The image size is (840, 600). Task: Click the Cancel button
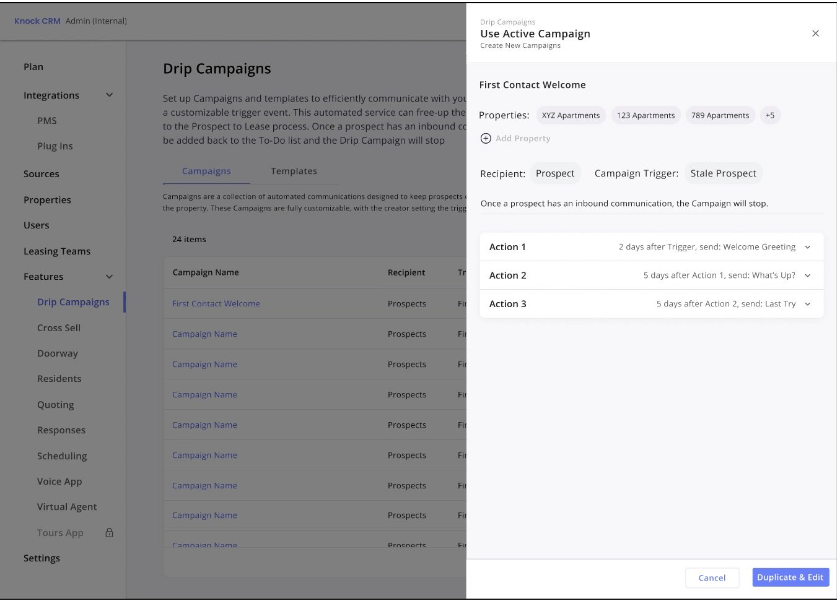click(x=712, y=577)
